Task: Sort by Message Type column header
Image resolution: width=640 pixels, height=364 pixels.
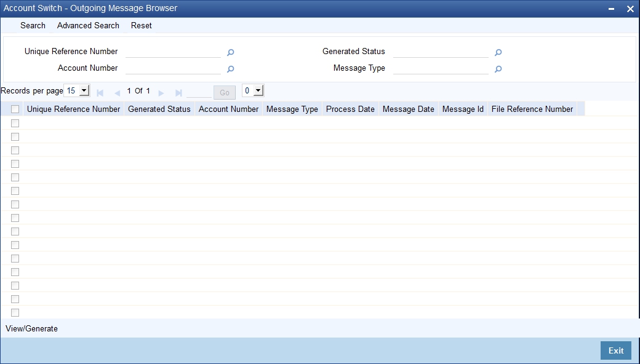Action: click(x=292, y=109)
